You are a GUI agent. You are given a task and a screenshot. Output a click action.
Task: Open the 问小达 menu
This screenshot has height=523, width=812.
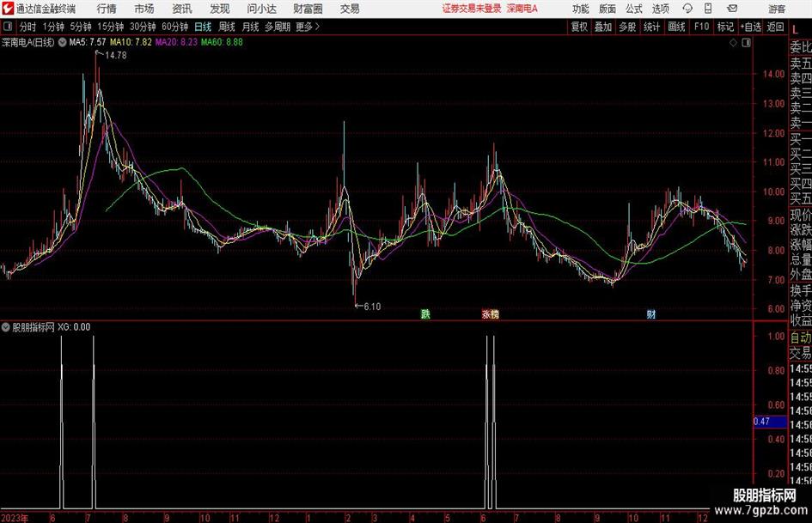(x=261, y=9)
